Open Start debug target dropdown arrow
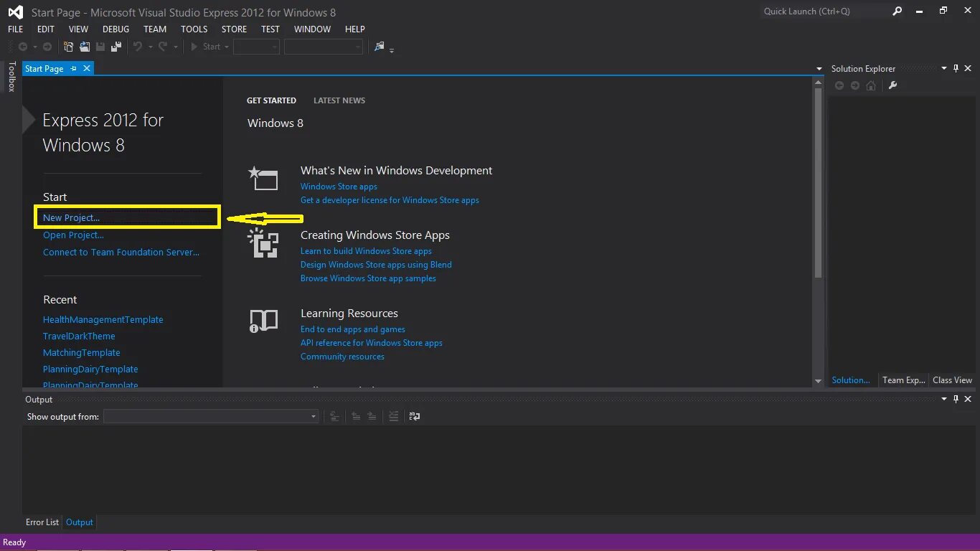 [x=227, y=47]
